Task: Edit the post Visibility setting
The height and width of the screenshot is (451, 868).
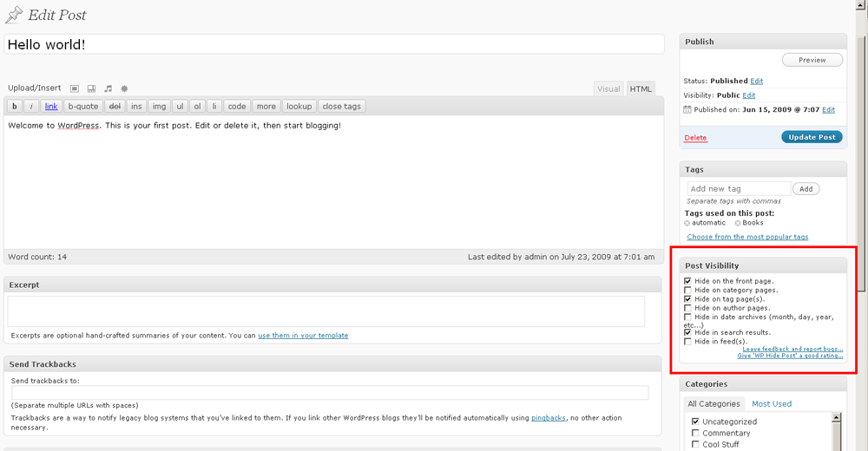Action: pos(748,95)
